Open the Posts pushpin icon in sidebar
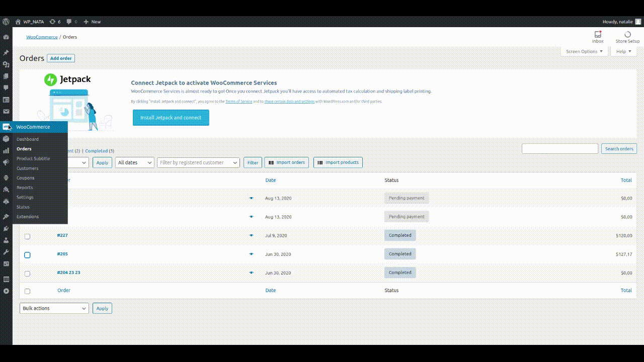This screenshot has height=362, width=644. [6, 52]
